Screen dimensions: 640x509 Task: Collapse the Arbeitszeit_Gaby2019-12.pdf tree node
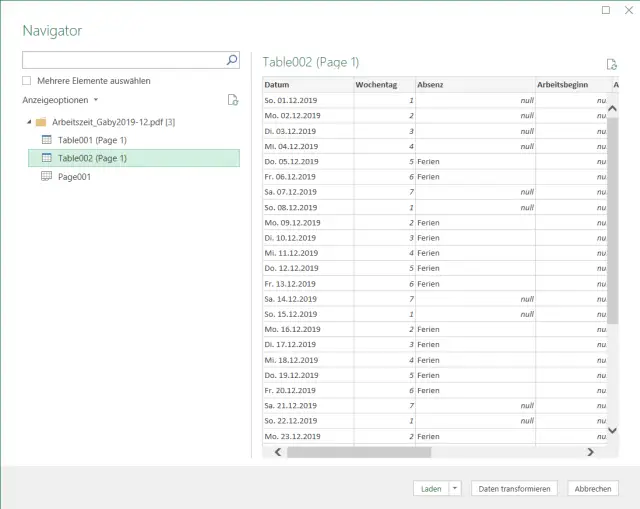click(28, 122)
